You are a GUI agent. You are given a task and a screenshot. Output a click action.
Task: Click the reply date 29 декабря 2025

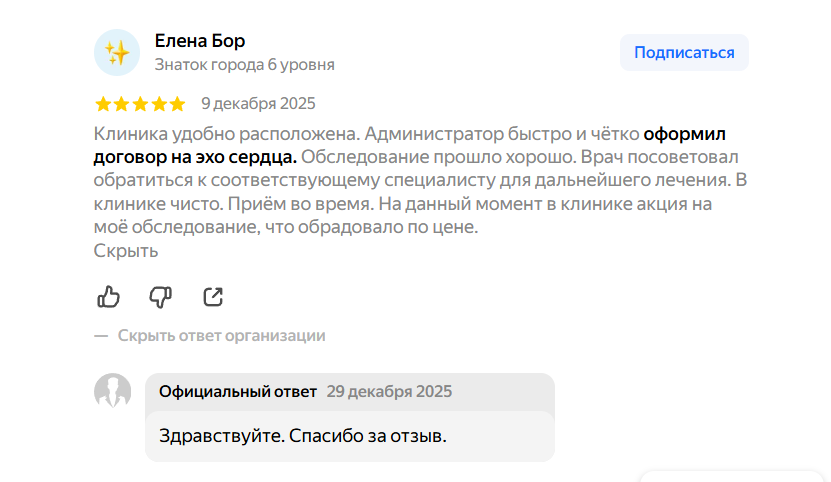(x=389, y=391)
